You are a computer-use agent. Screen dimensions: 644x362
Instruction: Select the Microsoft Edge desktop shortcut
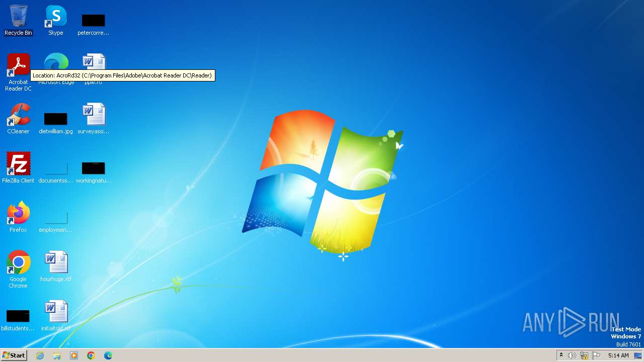56,62
